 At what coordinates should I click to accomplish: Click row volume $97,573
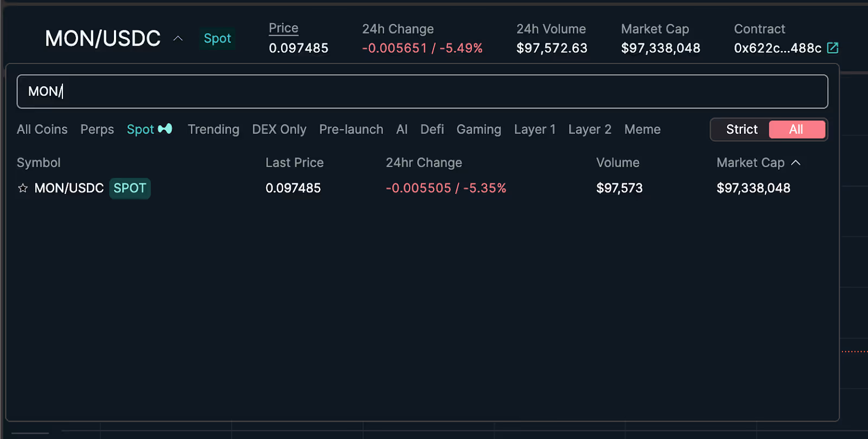620,188
